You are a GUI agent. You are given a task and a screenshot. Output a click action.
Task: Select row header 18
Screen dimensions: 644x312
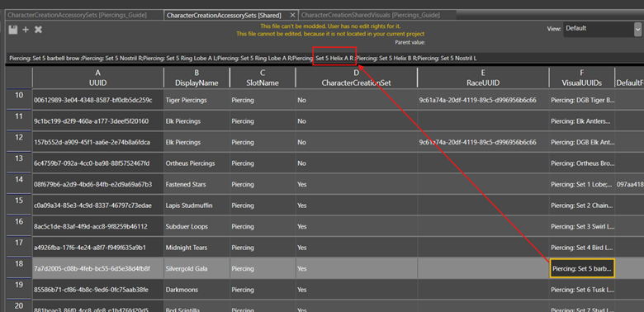click(19, 269)
